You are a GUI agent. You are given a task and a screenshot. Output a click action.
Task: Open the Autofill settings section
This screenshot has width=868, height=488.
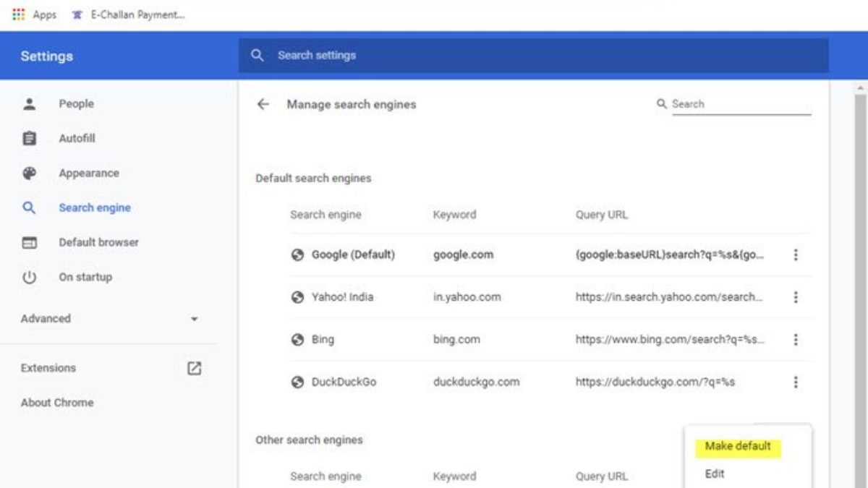tap(77, 138)
